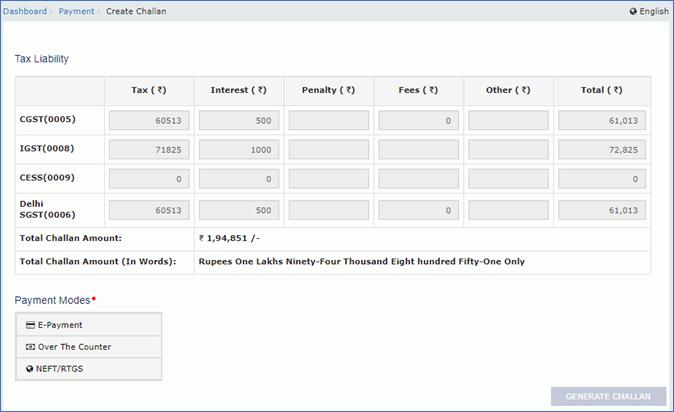Click the IGST Interest field showing 1000
The height and width of the screenshot is (412, 674).
239,150
